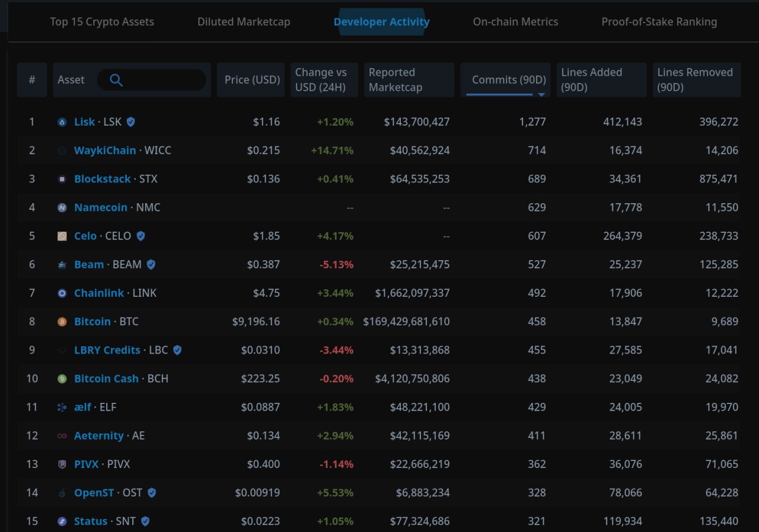The image size is (759, 532).
Task: Open the ælf asset link
Action: [82, 407]
